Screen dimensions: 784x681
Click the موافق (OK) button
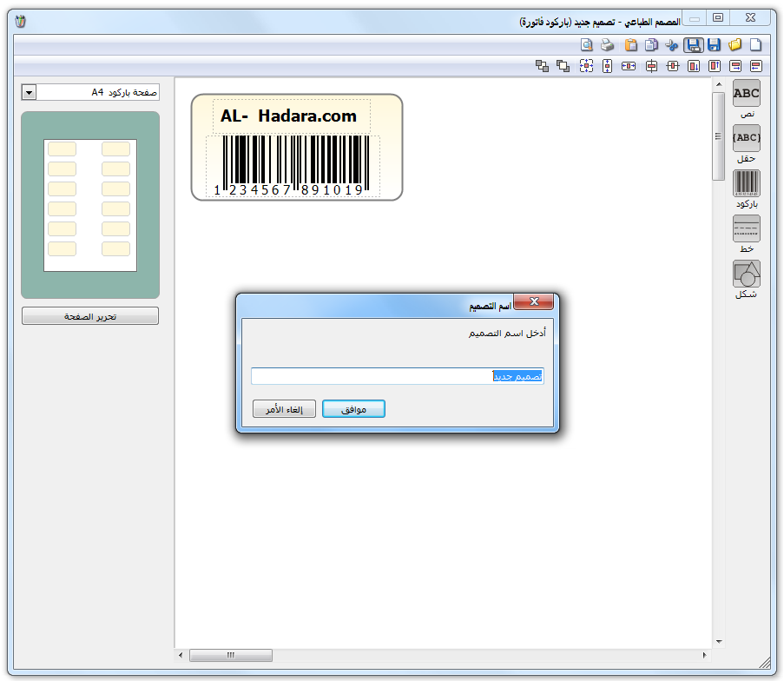point(353,409)
